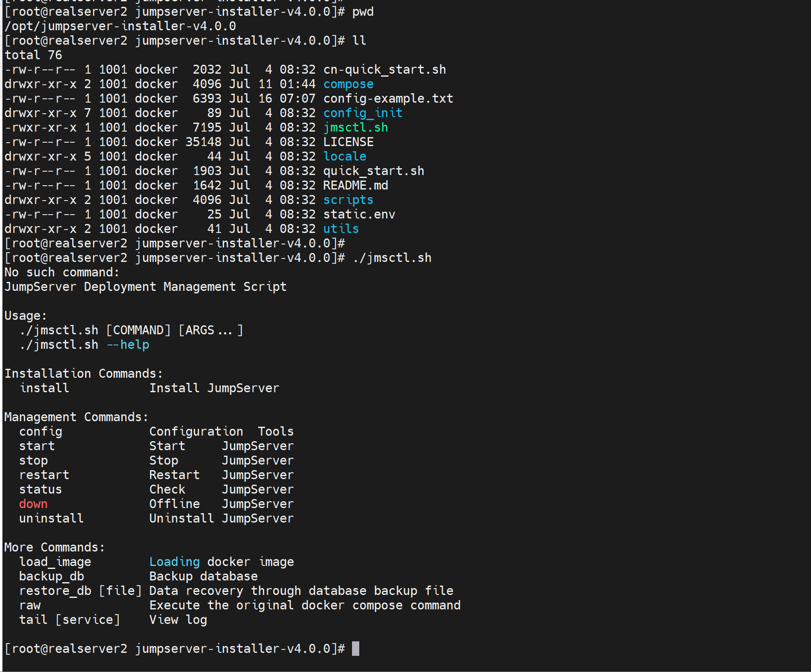Click the README.md file name
This screenshot has width=811, height=672.
tap(355, 186)
